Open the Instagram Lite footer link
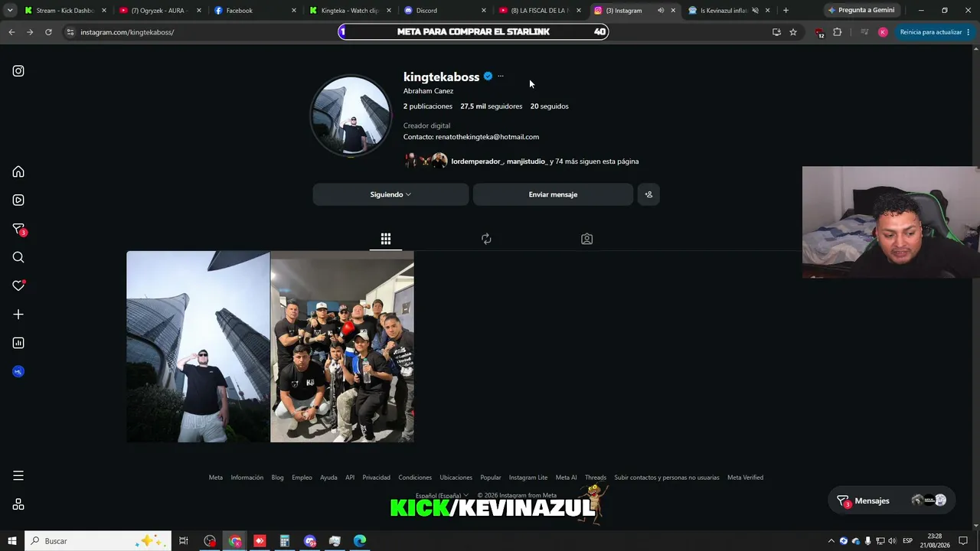Image resolution: width=980 pixels, height=551 pixels. 528,478
